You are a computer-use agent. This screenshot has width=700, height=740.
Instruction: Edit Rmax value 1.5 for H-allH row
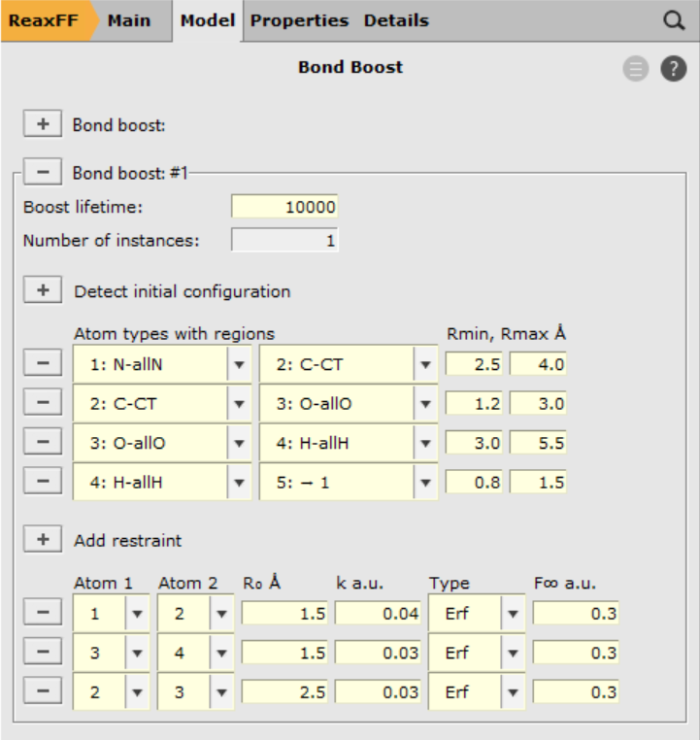538,482
